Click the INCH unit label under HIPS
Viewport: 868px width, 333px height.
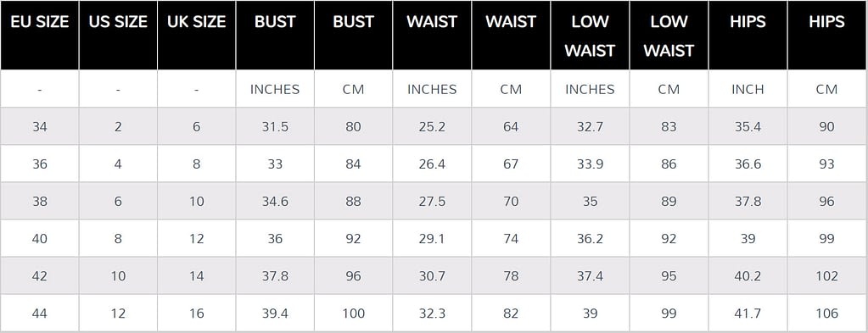[x=748, y=89]
